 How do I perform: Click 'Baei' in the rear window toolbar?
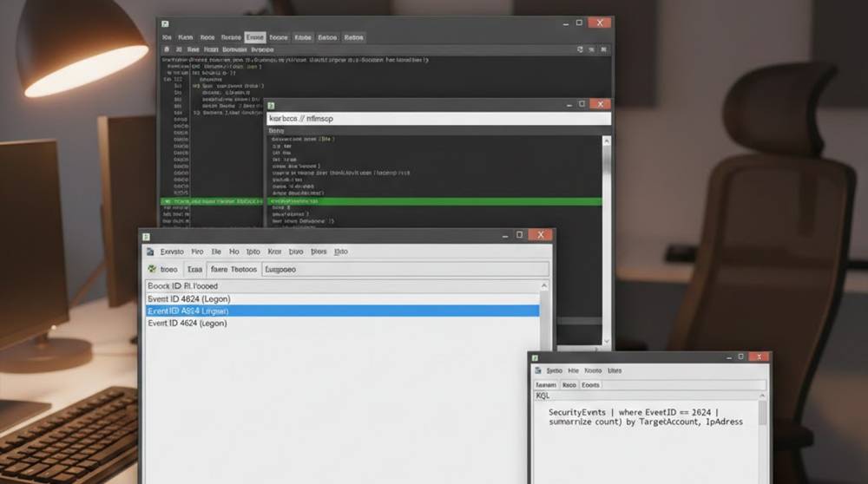point(193,49)
